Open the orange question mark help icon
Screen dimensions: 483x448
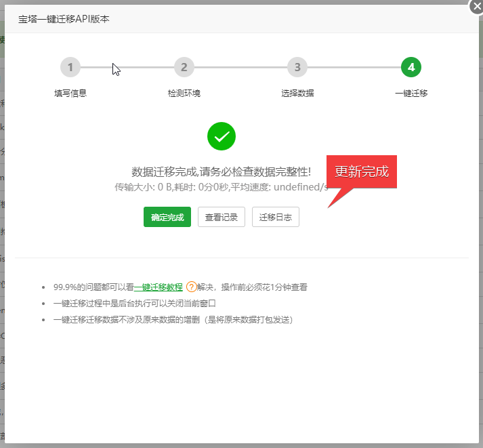(x=191, y=287)
